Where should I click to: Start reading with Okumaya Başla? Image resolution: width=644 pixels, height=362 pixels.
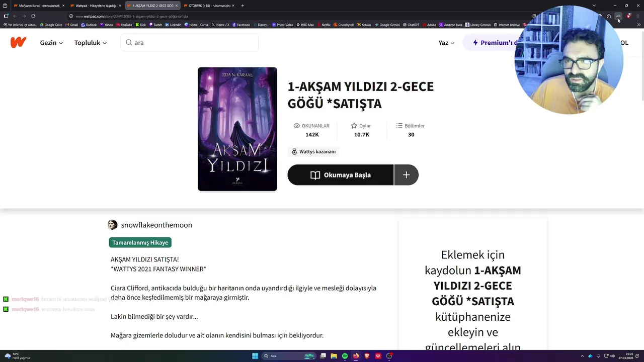341,175
